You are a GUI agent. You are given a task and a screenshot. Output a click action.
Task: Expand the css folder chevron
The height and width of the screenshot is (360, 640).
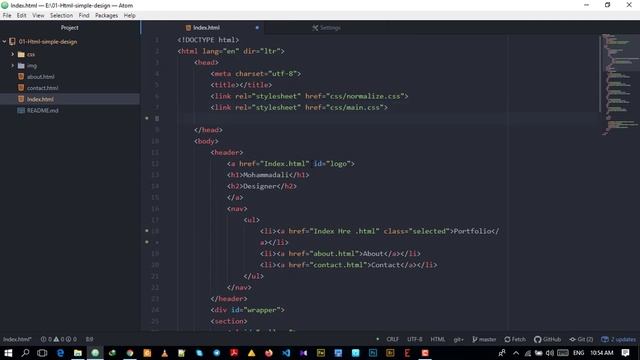coord(12,54)
